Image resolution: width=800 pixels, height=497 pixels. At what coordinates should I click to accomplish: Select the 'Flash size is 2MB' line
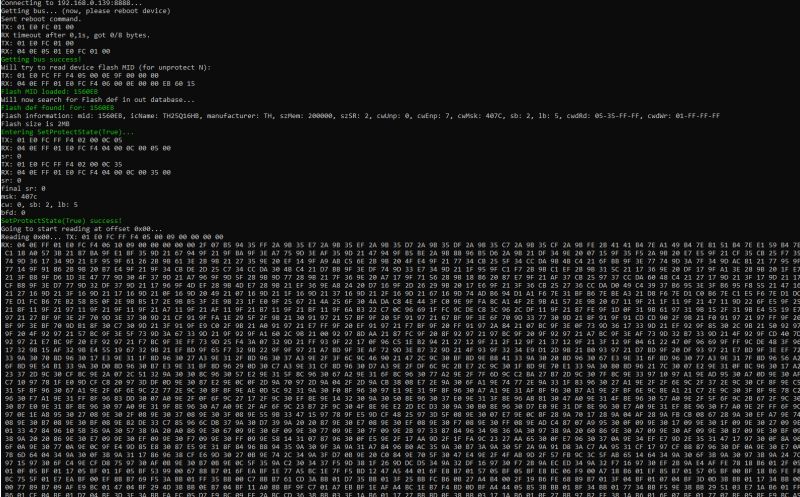pos(35,124)
